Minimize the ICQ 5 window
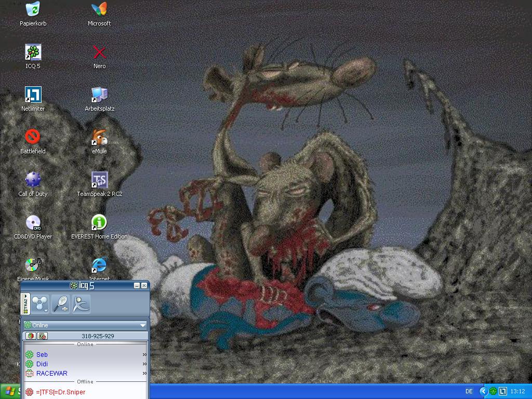The width and height of the screenshot is (532, 399). 137,286
